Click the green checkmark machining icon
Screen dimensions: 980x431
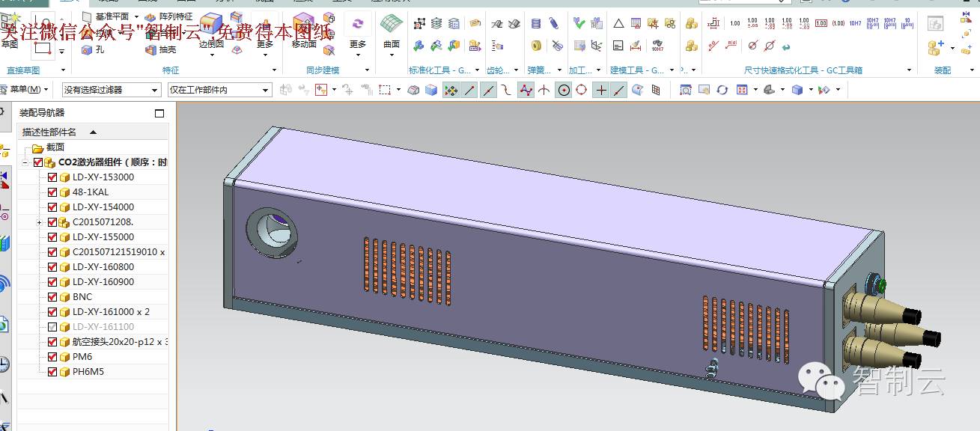click(579, 24)
